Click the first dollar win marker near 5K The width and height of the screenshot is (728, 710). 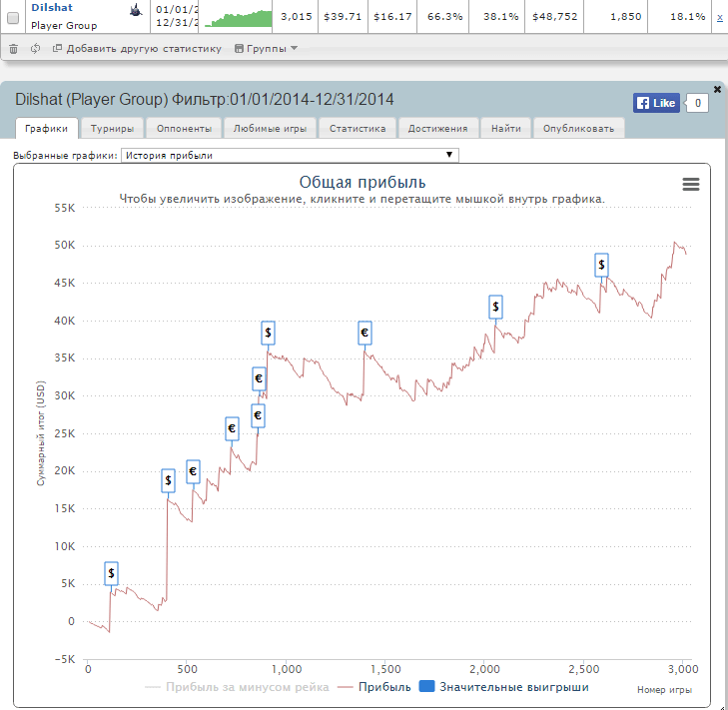[x=111, y=572]
